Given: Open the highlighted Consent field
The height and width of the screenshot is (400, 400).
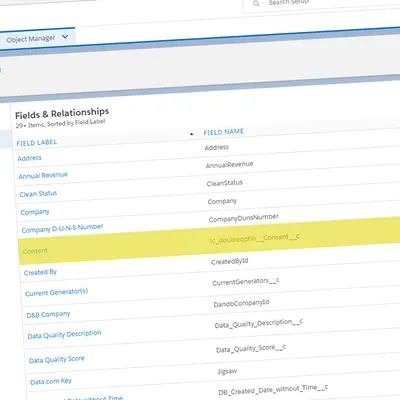Looking at the screenshot, I should pyautogui.click(x=35, y=251).
